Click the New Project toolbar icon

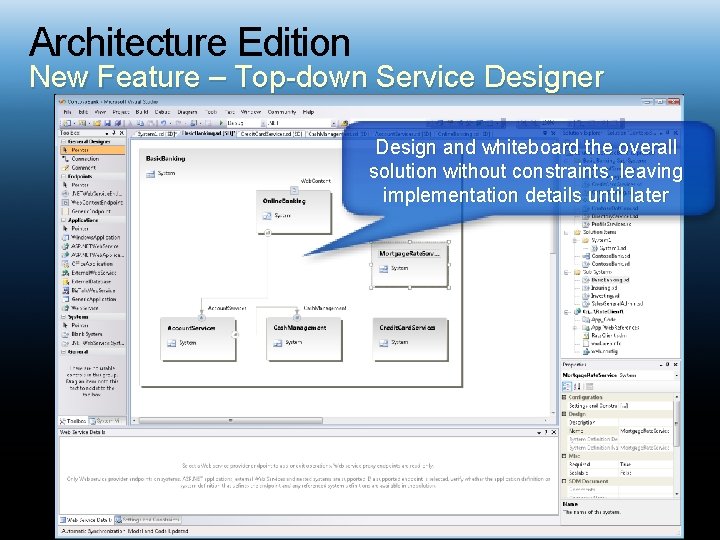pyautogui.click(x=67, y=123)
